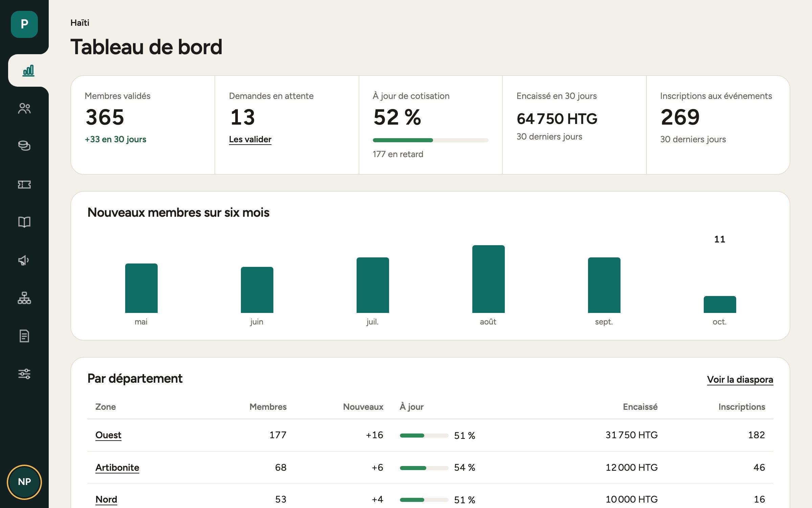Click the Membres column header
Screen dimensions: 812x508
coord(268,407)
